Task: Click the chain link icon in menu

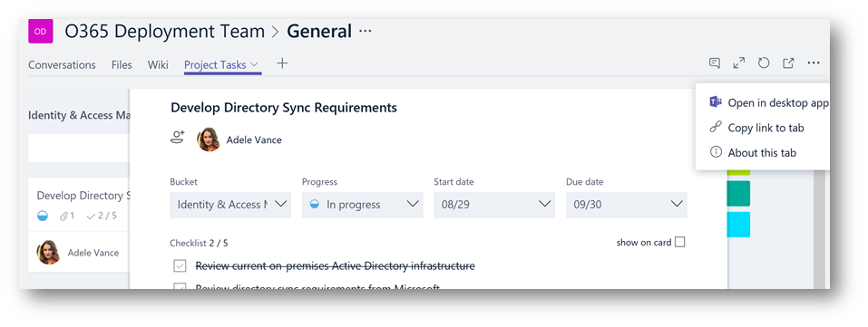Action: point(716,127)
